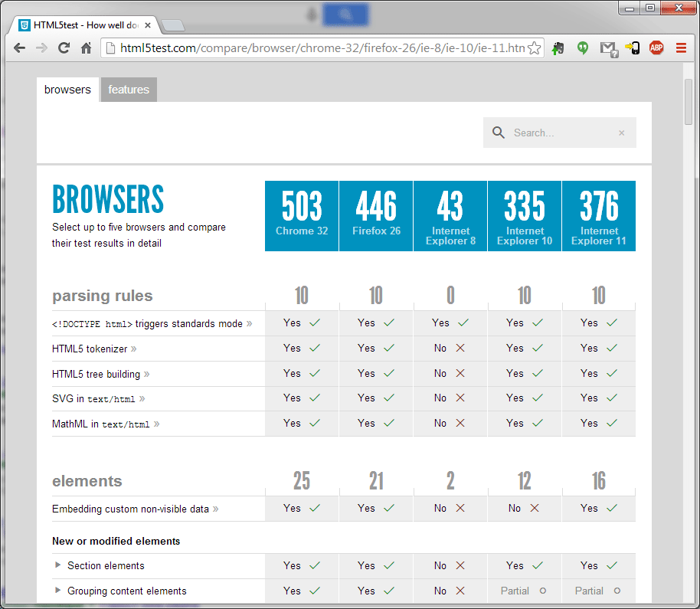Go back to the previous page
Image resolution: width=700 pixels, height=609 pixels.
coord(19,47)
